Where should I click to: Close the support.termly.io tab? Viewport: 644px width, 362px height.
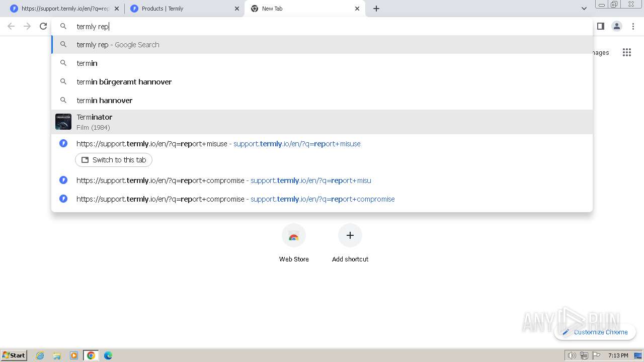pos(117,9)
